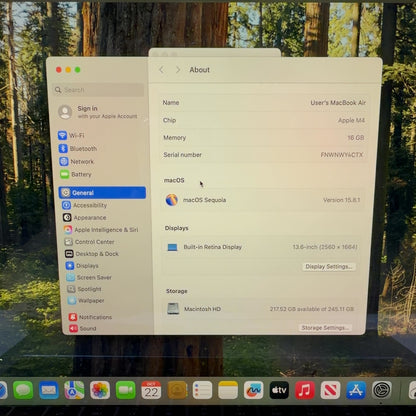This screenshot has width=416, height=416.
Task: Click the Display Settings button
Action: (x=329, y=267)
